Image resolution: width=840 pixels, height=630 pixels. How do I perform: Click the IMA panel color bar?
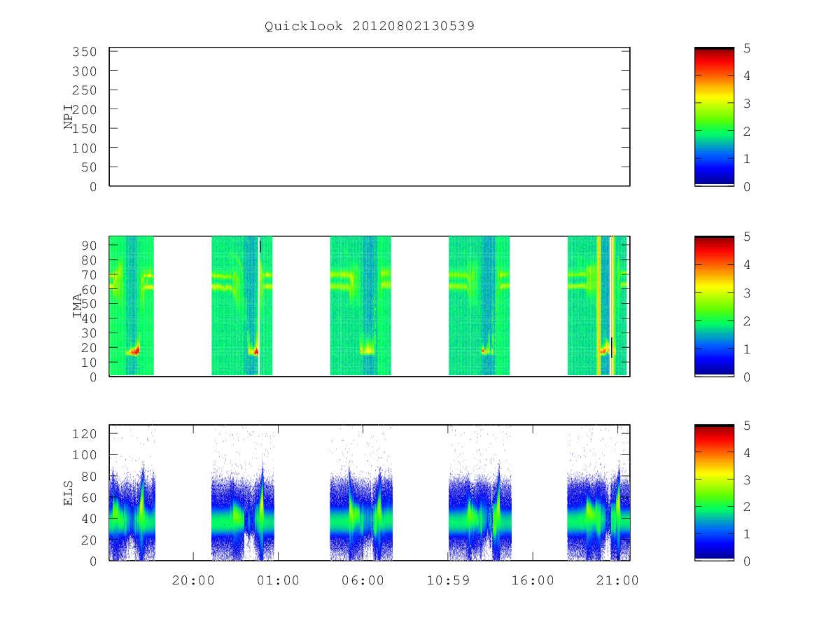714,306
